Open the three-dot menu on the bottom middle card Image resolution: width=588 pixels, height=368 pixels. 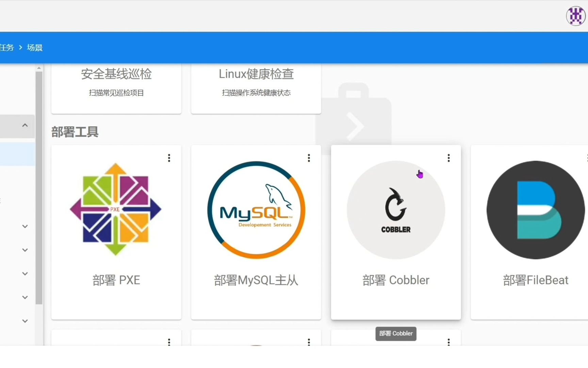309,342
